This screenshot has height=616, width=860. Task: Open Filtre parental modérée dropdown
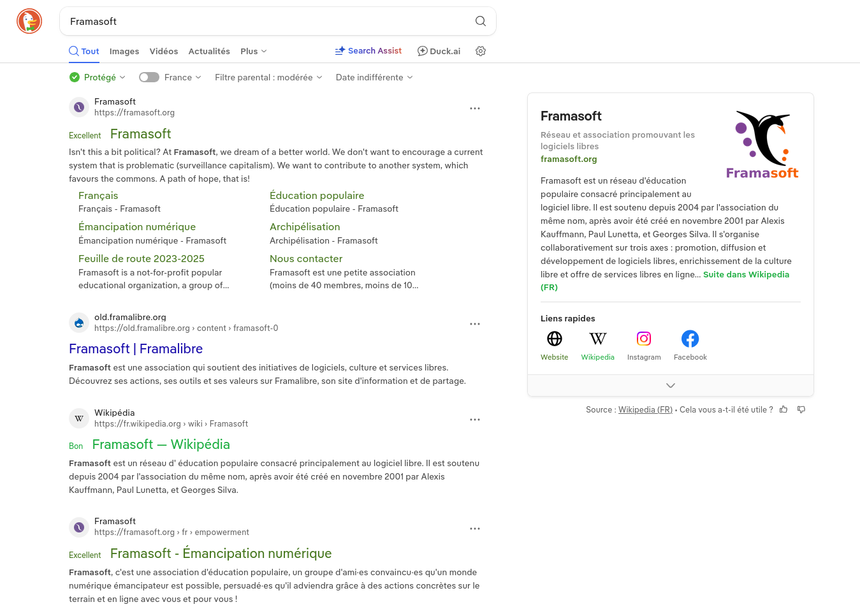pyautogui.click(x=268, y=77)
